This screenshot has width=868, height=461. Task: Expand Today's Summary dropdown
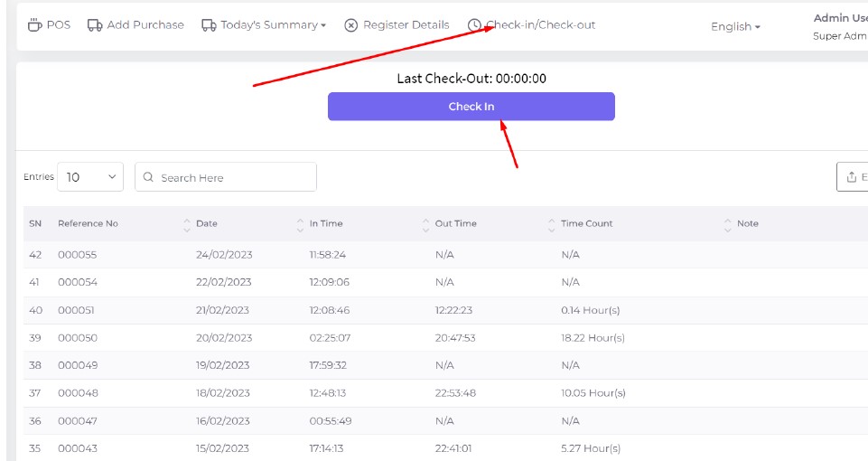[323, 25]
